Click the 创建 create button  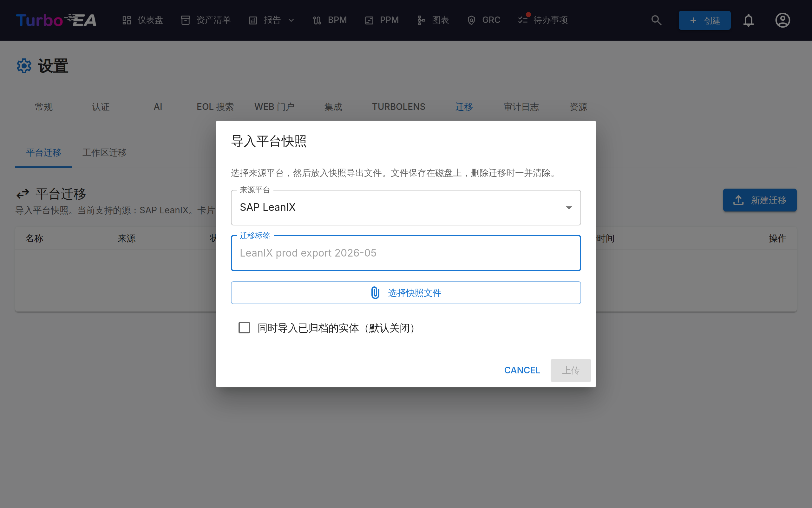click(704, 20)
